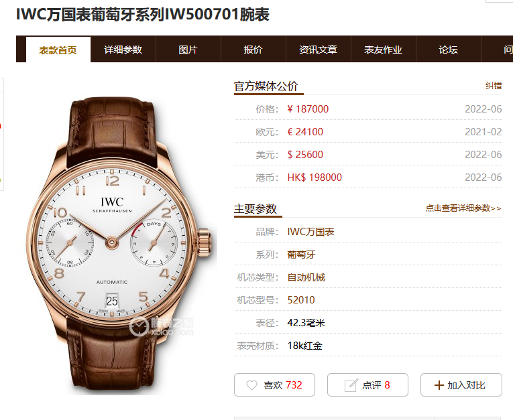Open the 52010 movement model link
The image size is (513, 420).
tap(301, 299)
